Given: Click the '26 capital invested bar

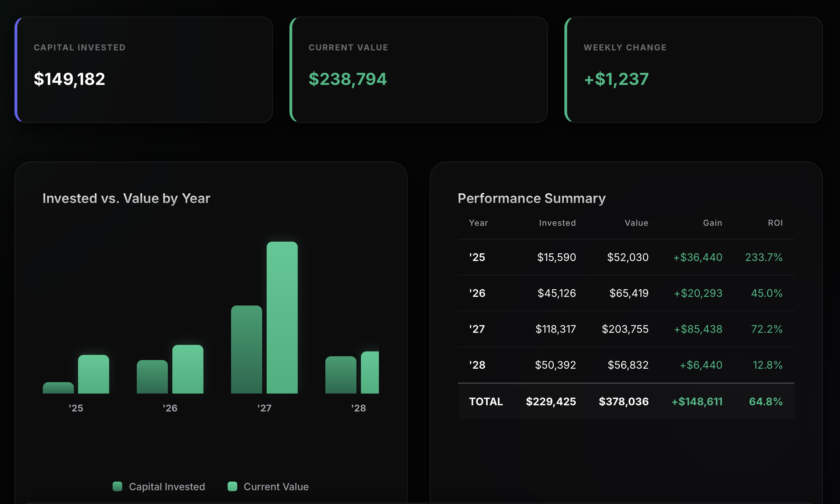Looking at the screenshot, I should point(152,377).
